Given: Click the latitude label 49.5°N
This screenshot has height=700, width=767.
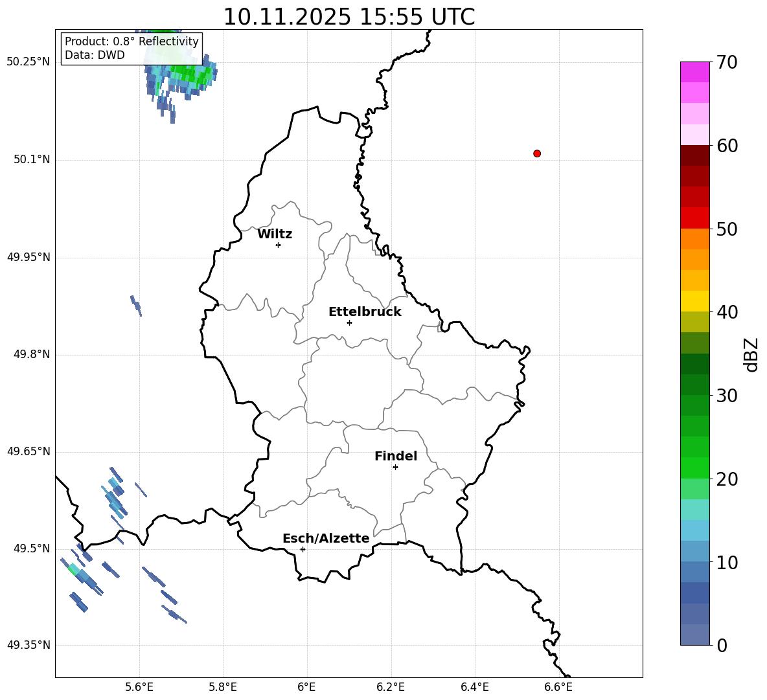Looking at the screenshot, I should tap(32, 548).
